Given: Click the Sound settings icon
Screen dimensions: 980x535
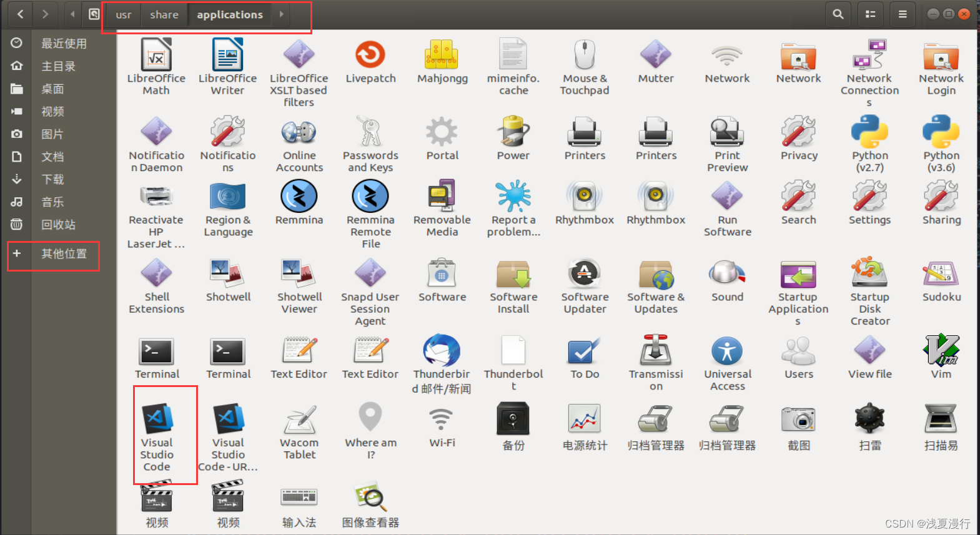Looking at the screenshot, I should pos(727,273).
